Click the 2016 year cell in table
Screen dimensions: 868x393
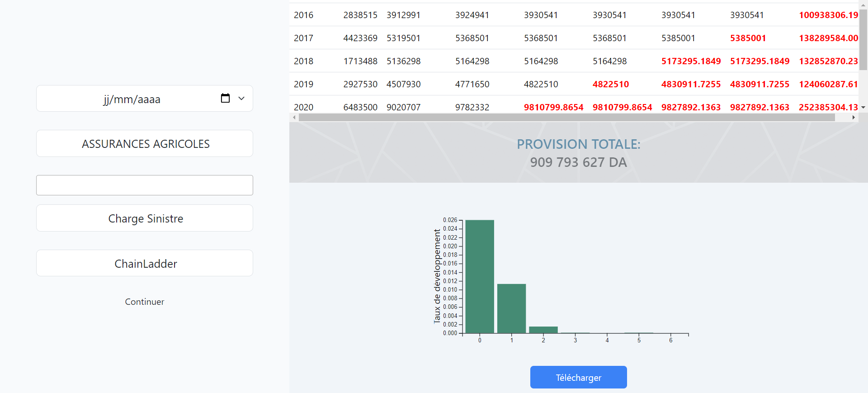(303, 15)
